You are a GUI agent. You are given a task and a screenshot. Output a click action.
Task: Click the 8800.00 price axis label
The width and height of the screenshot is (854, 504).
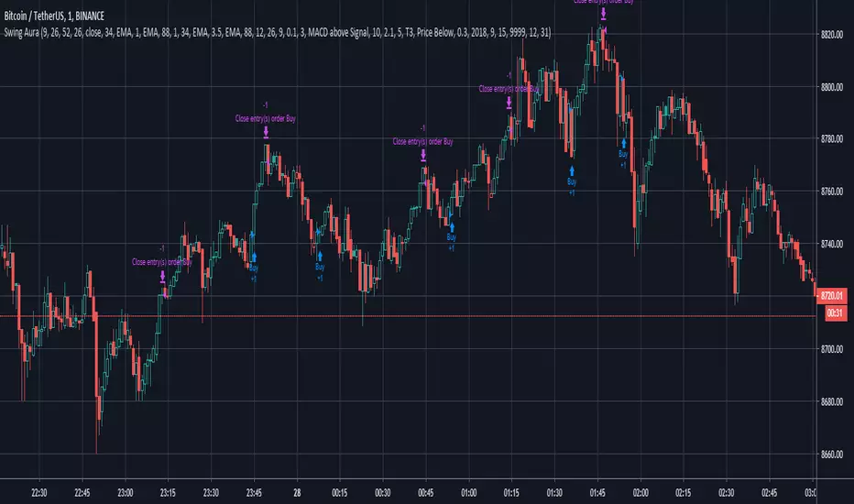click(832, 87)
